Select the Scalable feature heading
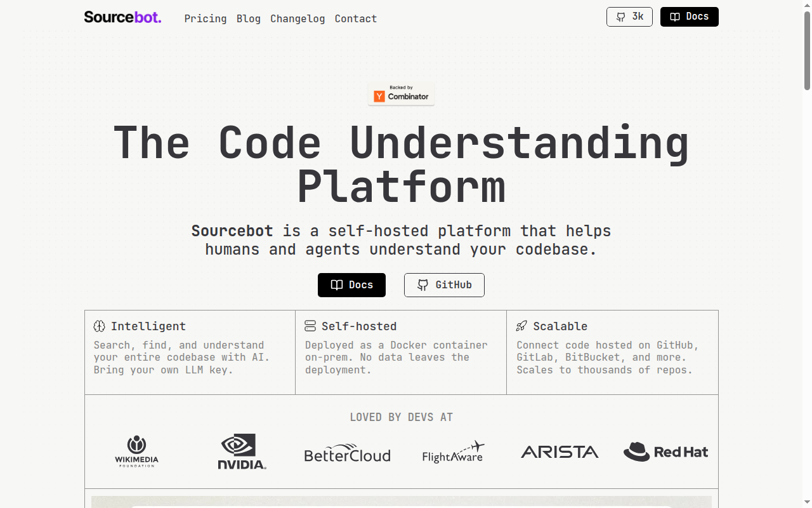This screenshot has height=508, width=812. click(x=560, y=326)
